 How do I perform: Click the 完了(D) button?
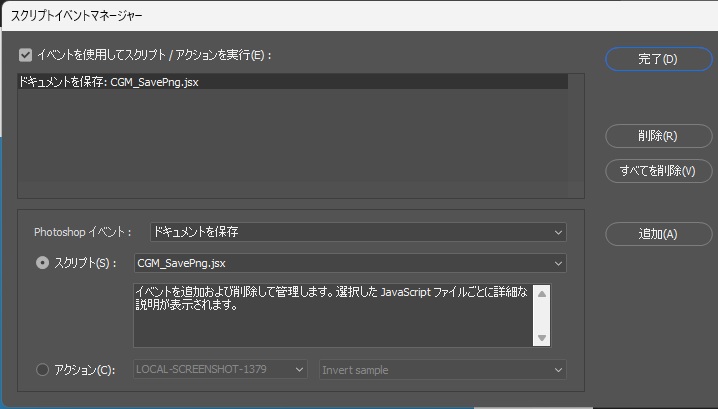tap(658, 59)
